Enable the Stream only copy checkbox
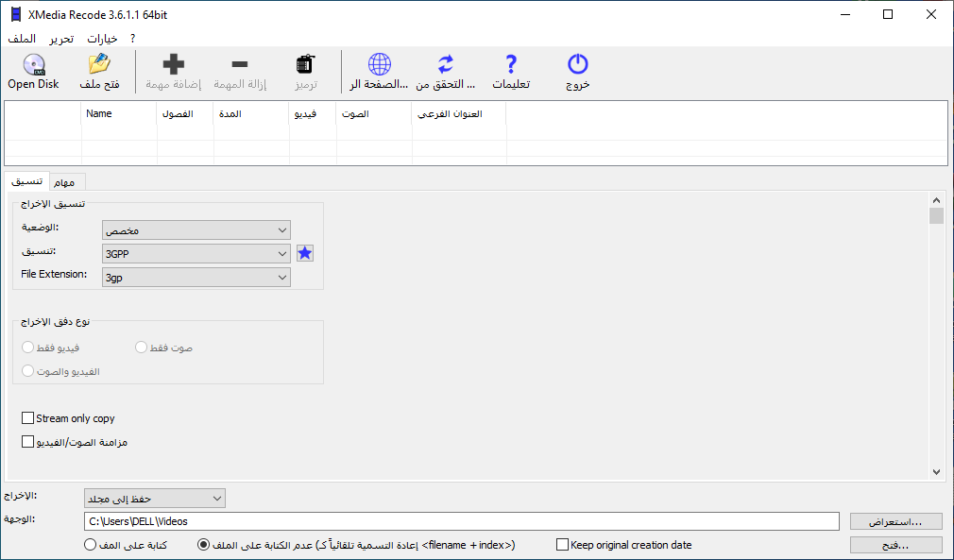 pos(27,418)
